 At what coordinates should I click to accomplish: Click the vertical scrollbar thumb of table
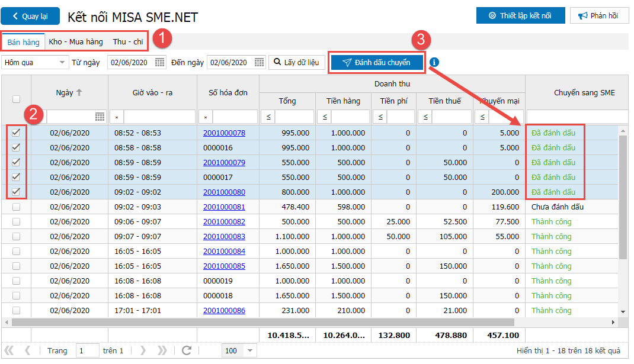(x=623, y=197)
